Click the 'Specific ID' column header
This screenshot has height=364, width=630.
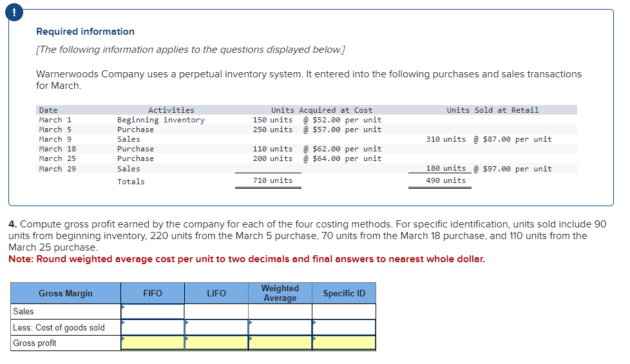click(345, 293)
